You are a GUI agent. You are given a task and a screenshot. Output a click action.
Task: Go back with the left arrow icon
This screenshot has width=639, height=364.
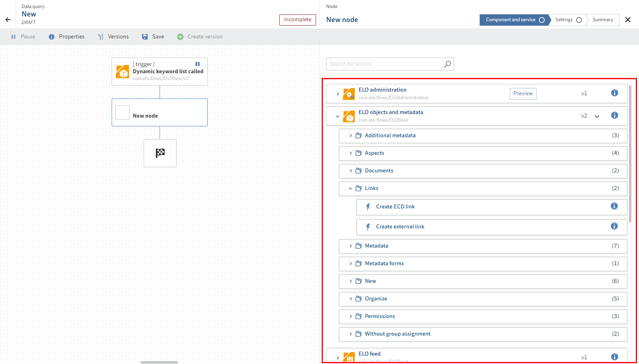[x=8, y=20]
